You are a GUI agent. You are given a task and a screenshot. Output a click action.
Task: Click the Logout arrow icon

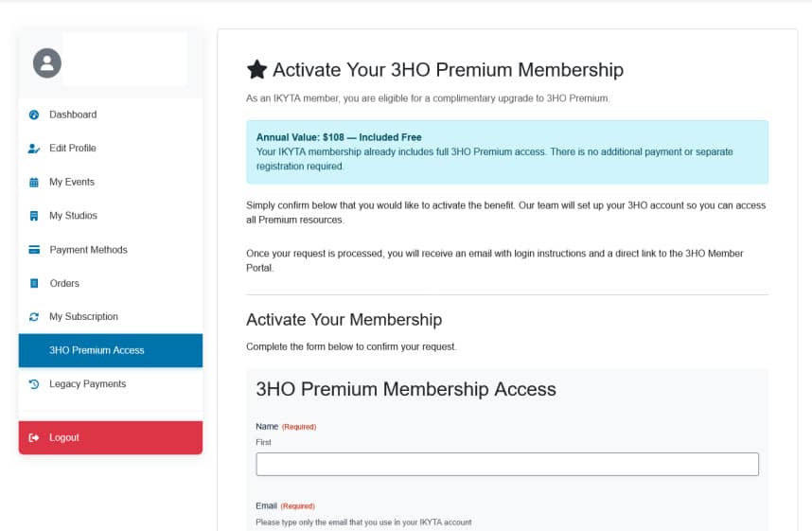click(x=34, y=437)
